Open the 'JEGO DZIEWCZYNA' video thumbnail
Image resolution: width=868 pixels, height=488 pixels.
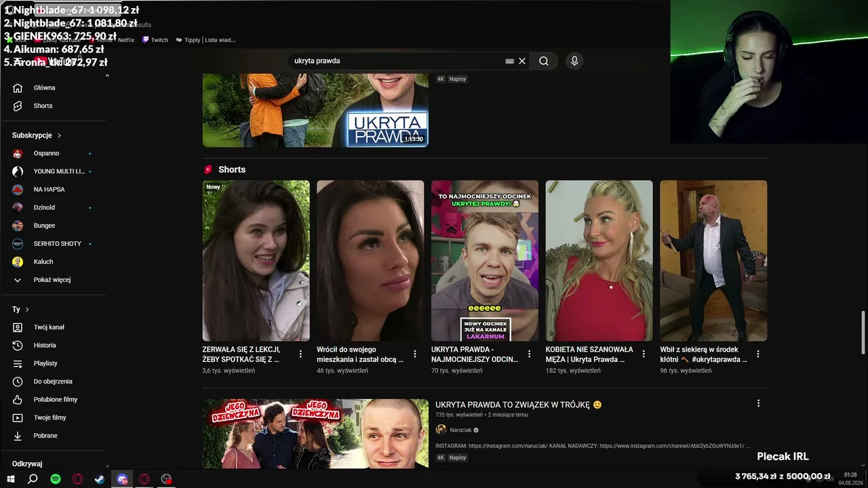(x=315, y=434)
